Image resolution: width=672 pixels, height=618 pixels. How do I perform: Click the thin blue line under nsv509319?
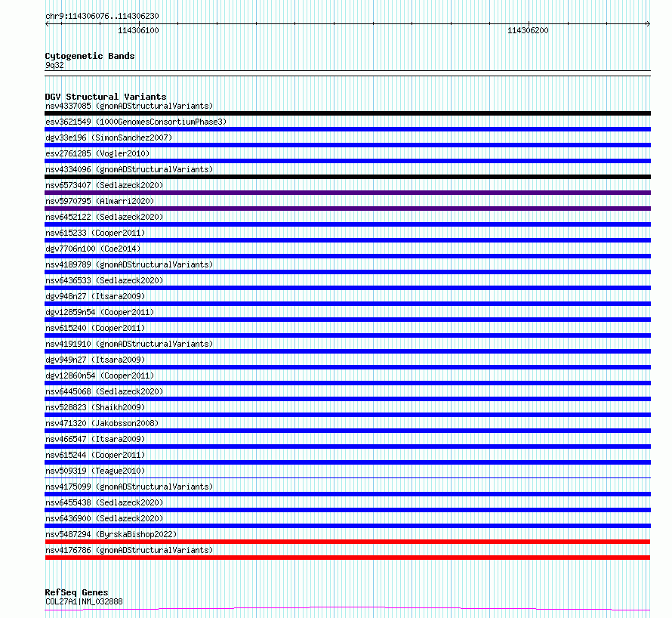point(347,477)
